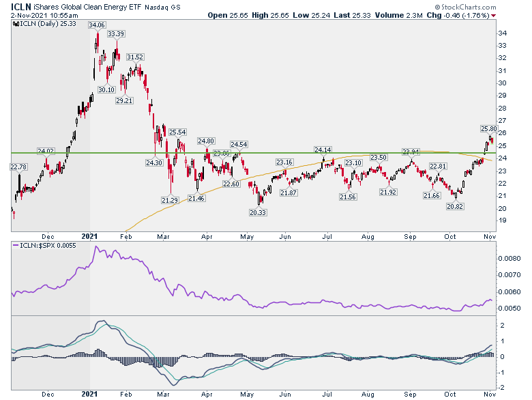Click the 21.46 low price label
Screen dimensions: 532x400
[196, 198]
